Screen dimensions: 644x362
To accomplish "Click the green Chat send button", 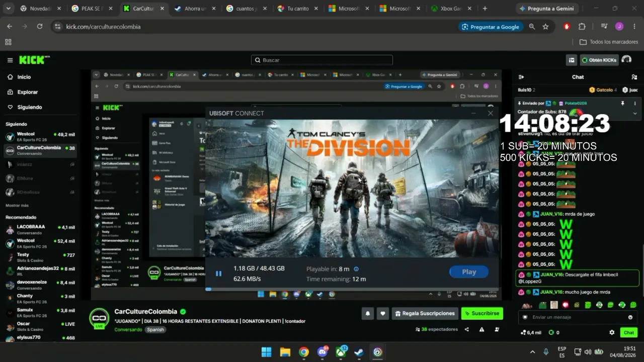I will pyautogui.click(x=629, y=332).
